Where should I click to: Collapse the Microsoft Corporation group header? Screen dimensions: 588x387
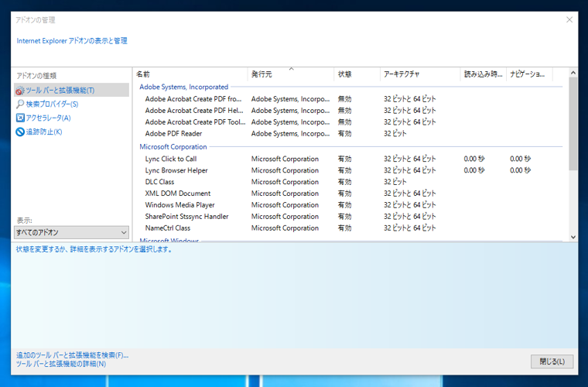pyautogui.click(x=173, y=146)
